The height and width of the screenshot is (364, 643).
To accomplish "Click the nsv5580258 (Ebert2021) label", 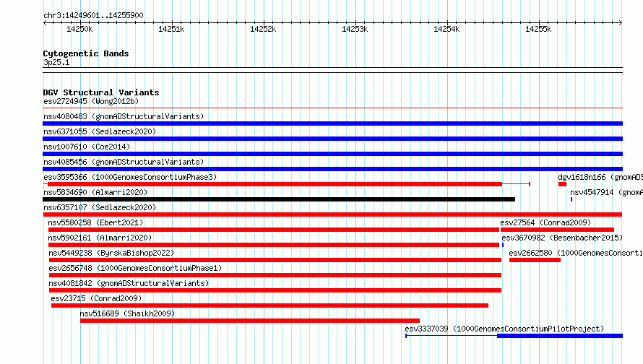I will coord(95,222).
